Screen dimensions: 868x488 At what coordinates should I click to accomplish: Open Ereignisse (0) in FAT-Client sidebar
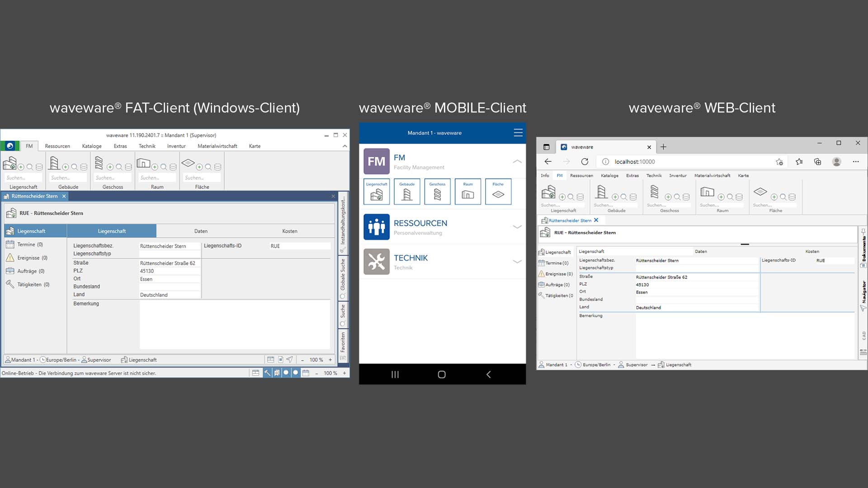tap(32, 258)
